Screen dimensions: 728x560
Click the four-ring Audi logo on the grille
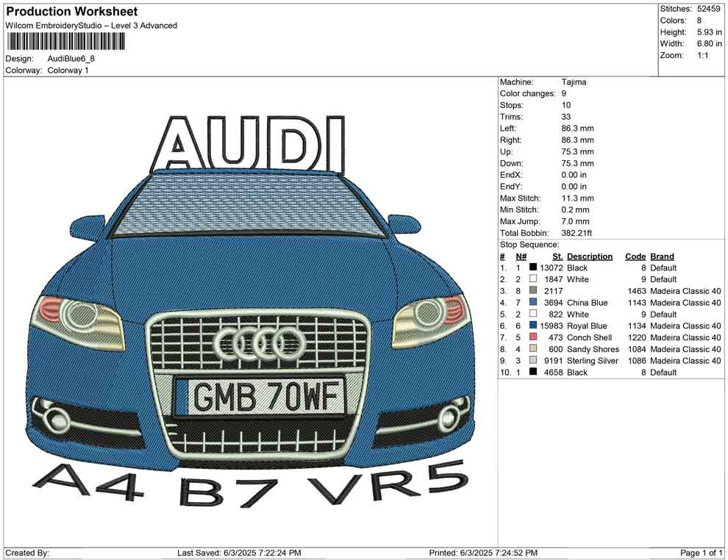pyautogui.click(x=260, y=342)
